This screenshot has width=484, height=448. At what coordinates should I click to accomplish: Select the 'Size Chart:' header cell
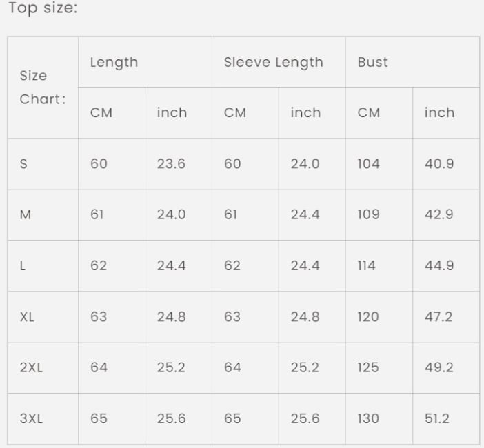click(43, 88)
